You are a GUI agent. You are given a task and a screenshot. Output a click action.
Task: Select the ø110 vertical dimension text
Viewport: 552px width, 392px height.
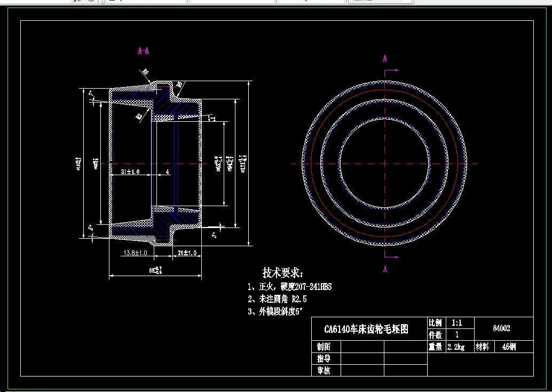click(x=78, y=164)
